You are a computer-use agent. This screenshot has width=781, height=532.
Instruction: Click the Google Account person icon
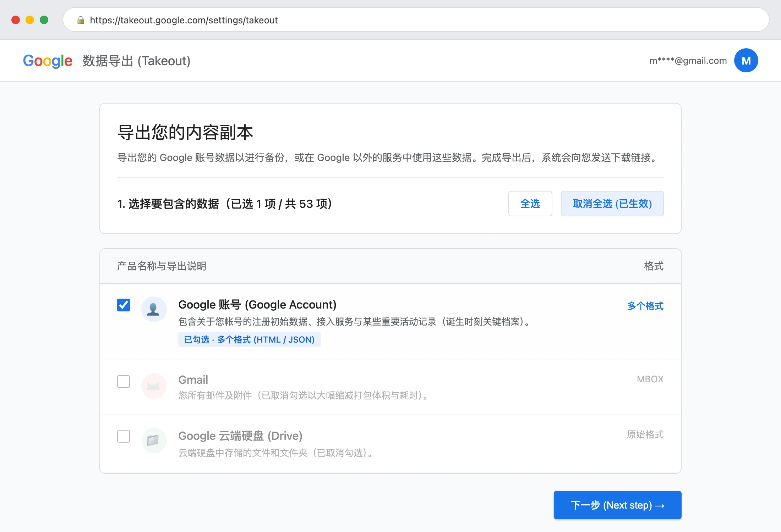click(154, 309)
